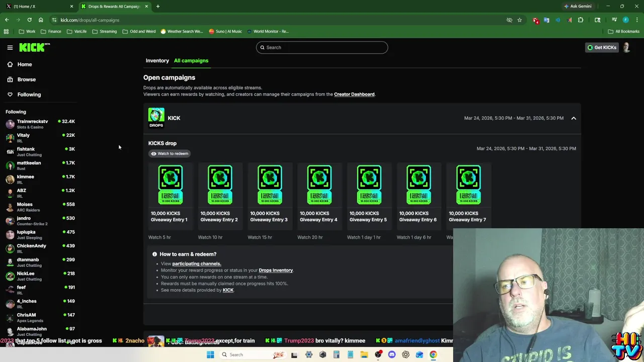Viewport: 644px width, 362px height.
Task: Click the tracking-protection eye icon
Action: pos(509,20)
